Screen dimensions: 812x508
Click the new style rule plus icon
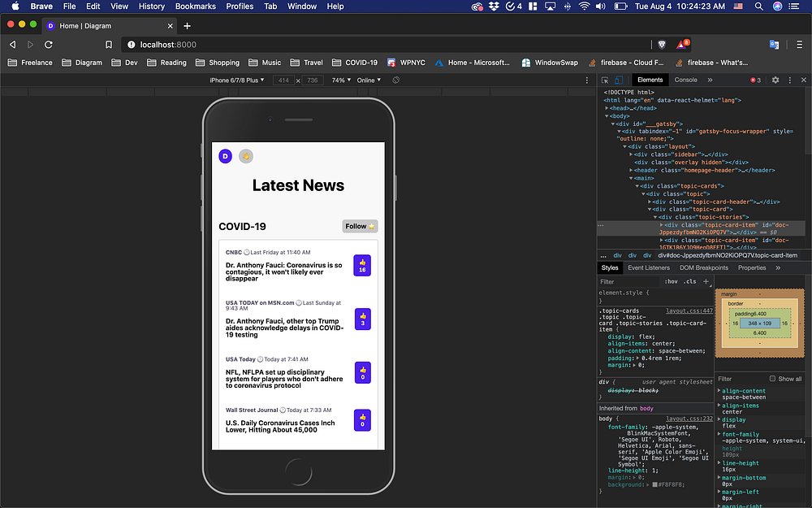pos(706,281)
